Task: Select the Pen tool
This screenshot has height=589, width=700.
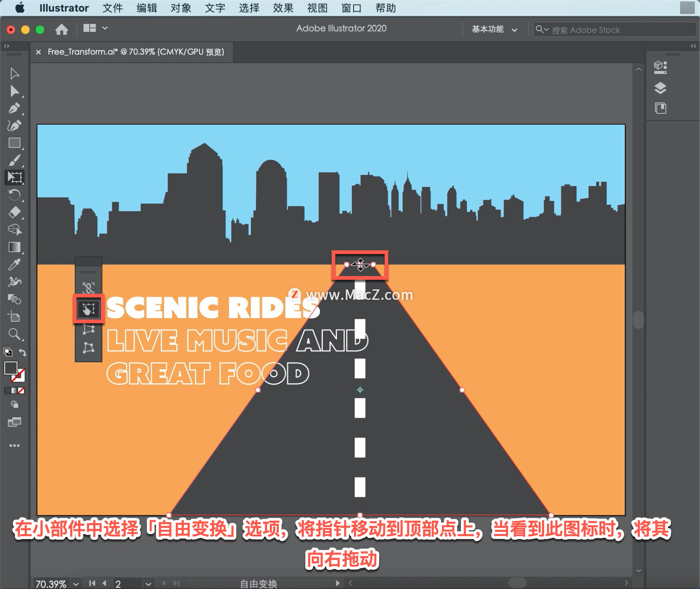Action: (14, 109)
